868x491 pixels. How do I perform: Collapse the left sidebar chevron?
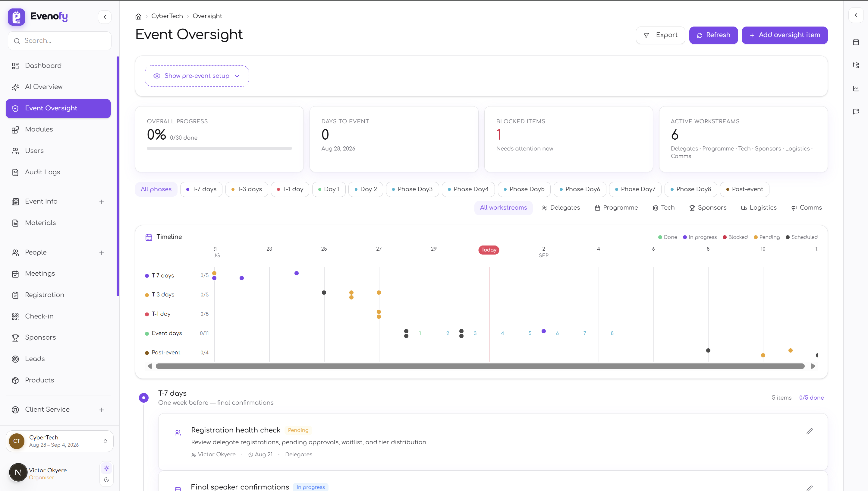105,17
